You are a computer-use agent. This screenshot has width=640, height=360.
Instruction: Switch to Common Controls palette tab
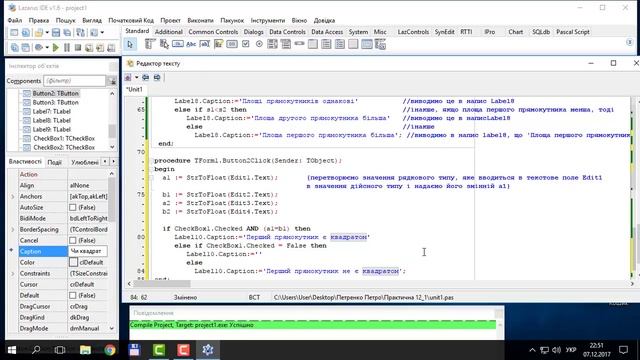click(213, 32)
